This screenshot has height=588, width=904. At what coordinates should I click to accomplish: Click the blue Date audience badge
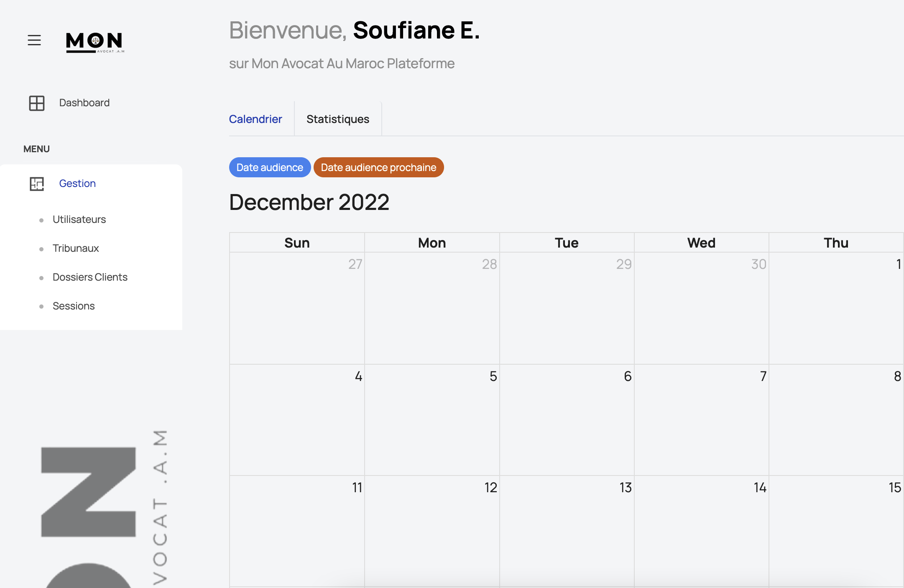(x=270, y=167)
